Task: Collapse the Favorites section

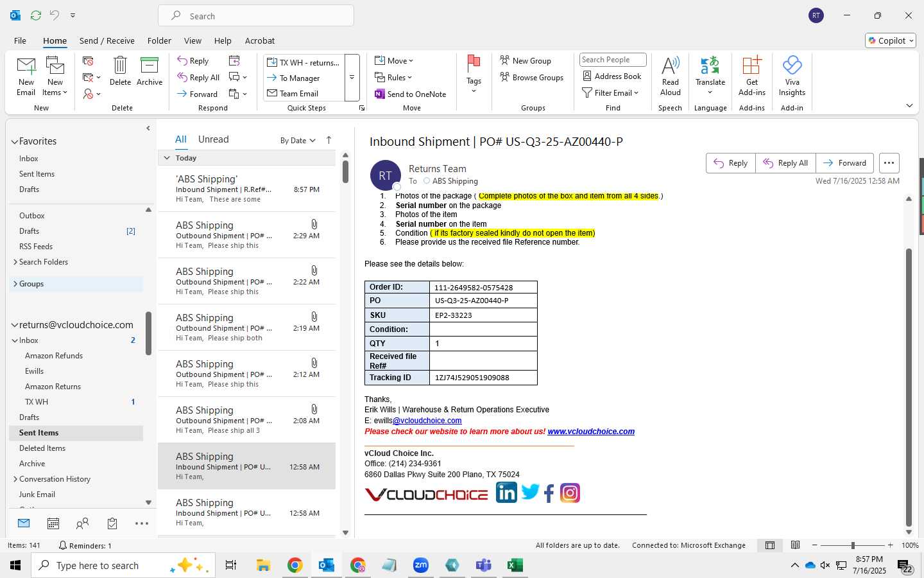Action: click(x=14, y=141)
